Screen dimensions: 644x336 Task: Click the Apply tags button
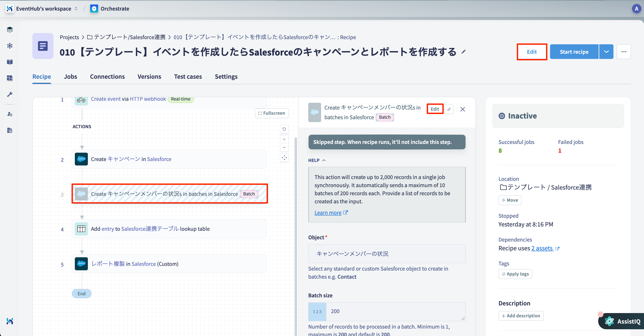[x=515, y=274]
